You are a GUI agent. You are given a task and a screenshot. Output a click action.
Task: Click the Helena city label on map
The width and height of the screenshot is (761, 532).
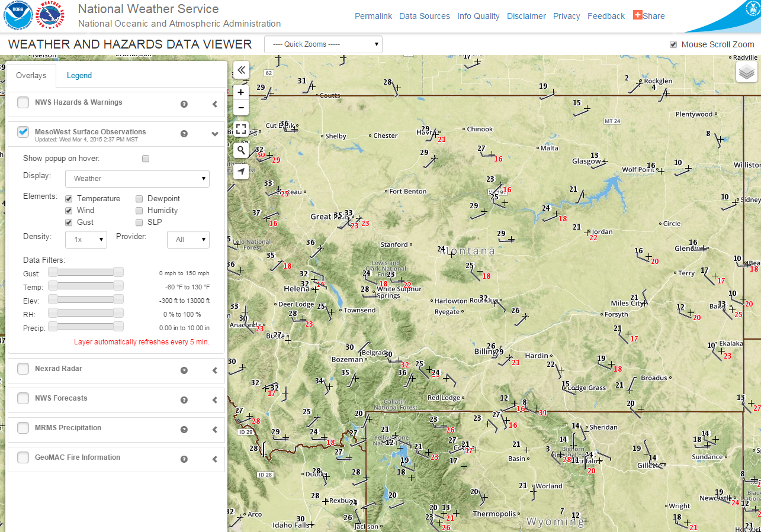[x=297, y=289]
